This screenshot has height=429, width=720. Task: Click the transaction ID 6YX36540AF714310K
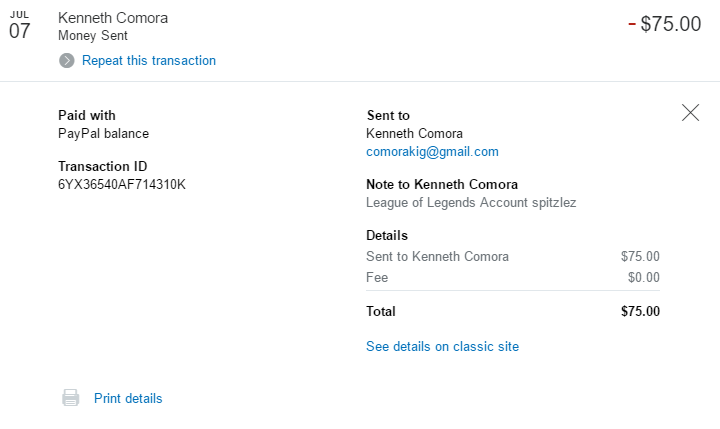(122, 184)
